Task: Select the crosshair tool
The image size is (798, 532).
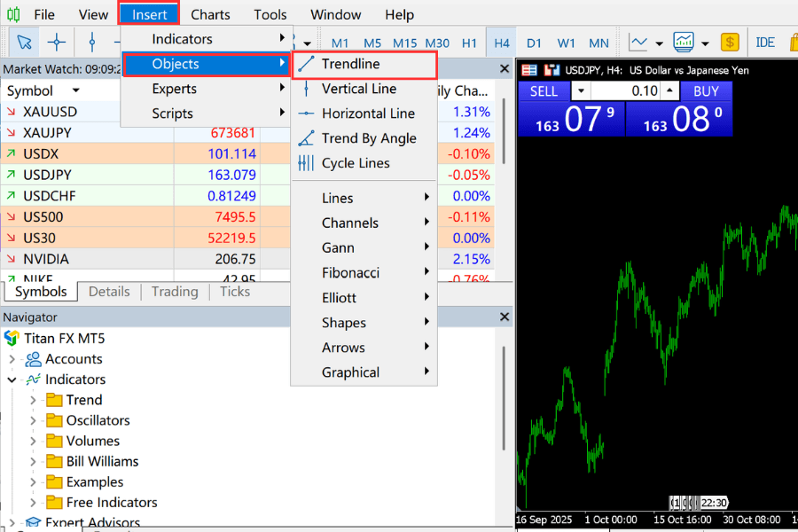Action: [x=57, y=43]
